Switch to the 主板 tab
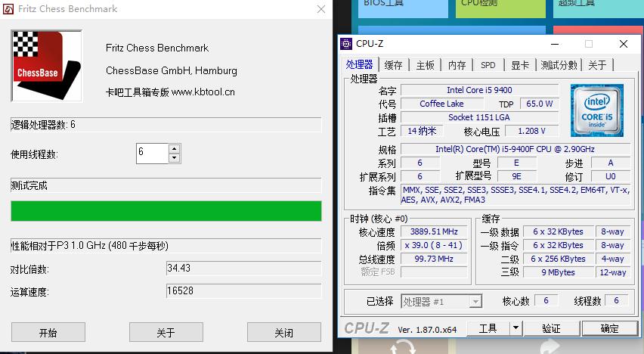644x354 pixels. tap(425, 65)
